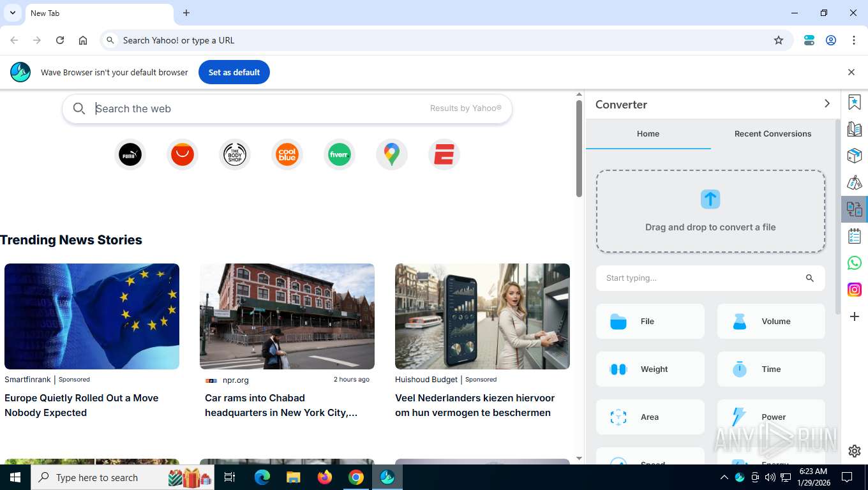Go to the home page icon
Image resolution: width=868 pixels, height=490 pixels.
[83, 40]
